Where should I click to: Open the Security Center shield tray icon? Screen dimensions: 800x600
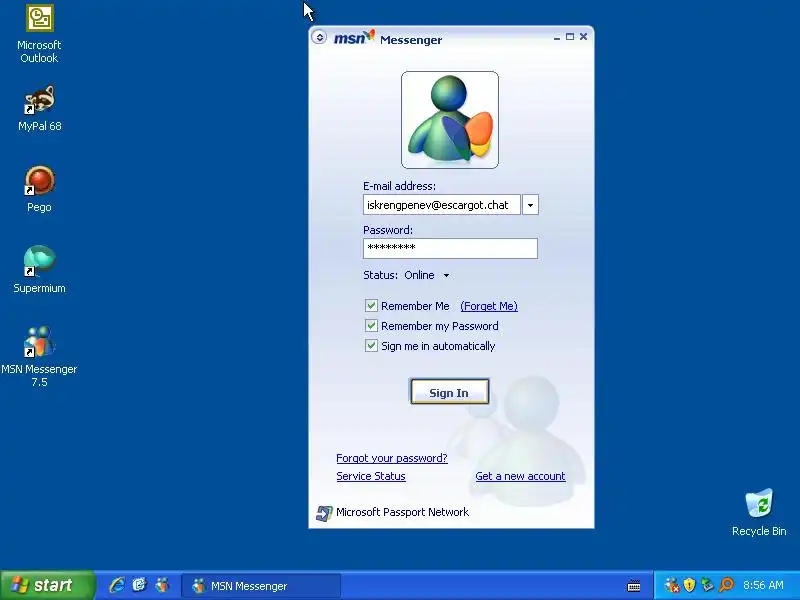689,585
